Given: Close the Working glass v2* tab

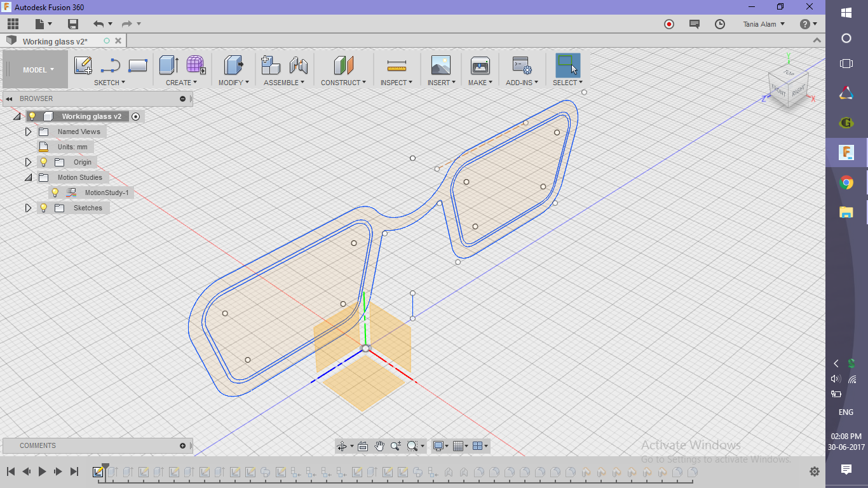Looking at the screenshot, I should click(x=118, y=41).
